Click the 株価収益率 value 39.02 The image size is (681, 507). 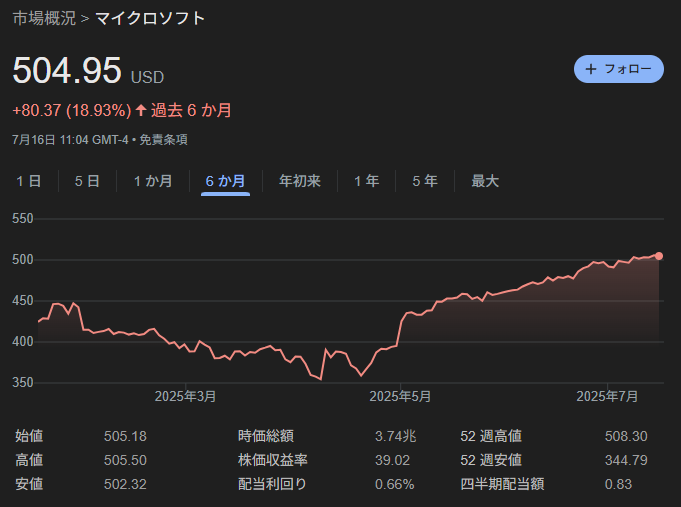point(392,460)
